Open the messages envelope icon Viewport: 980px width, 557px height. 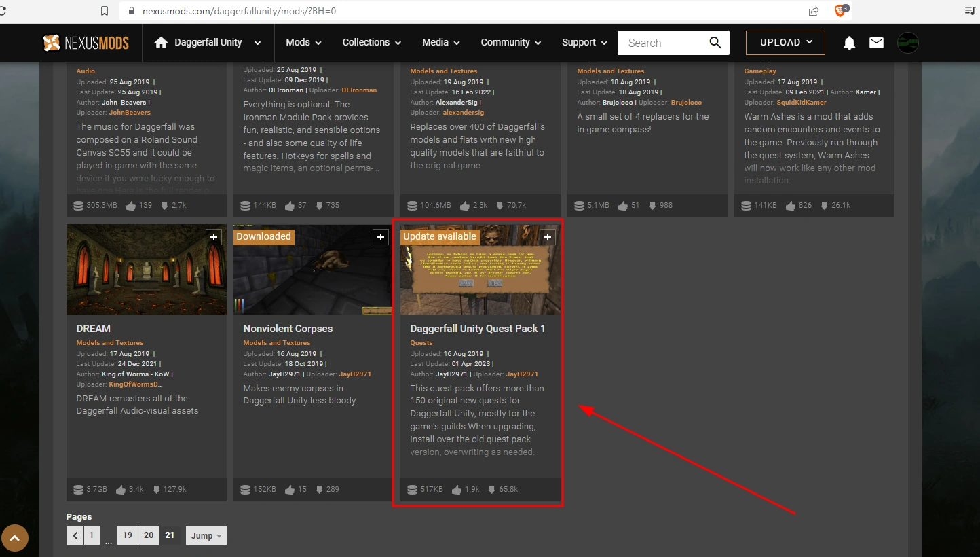(876, 43)
